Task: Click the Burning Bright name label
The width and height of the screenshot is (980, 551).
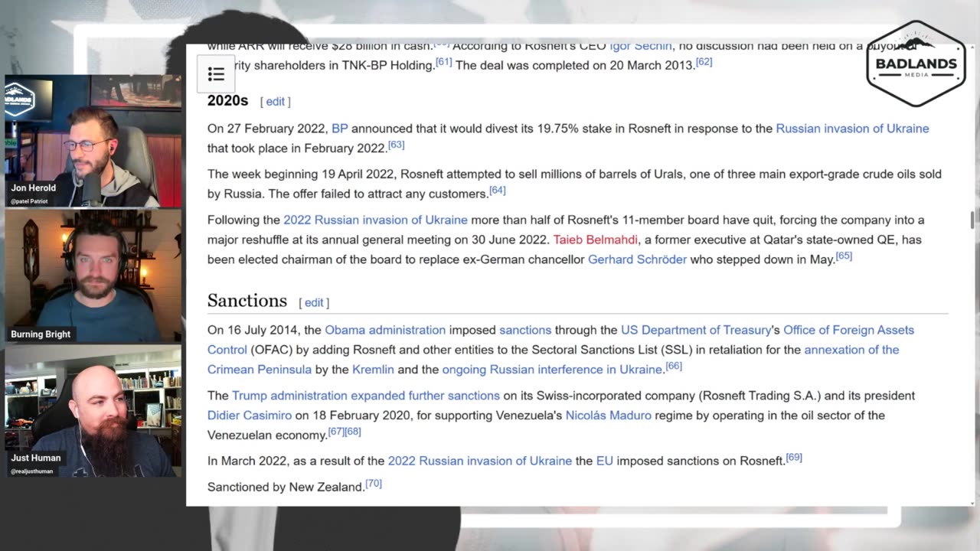Action: [41, 334]
